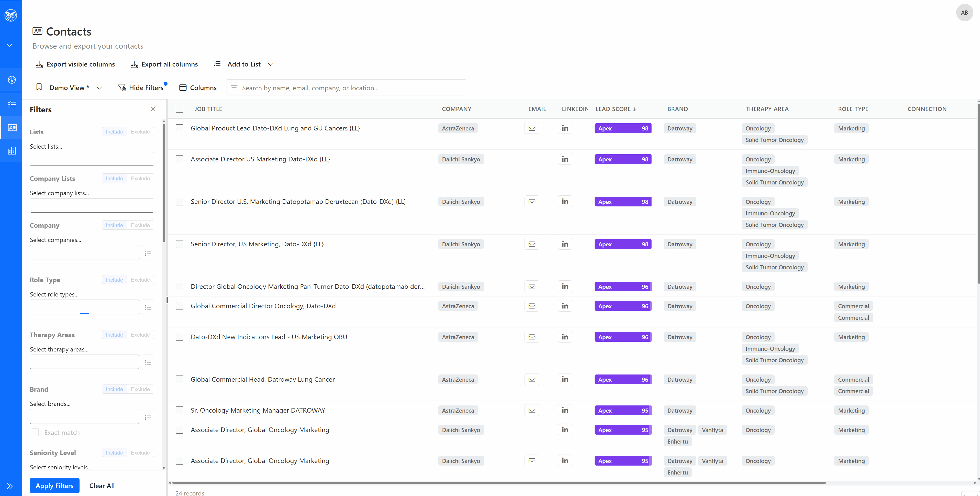Click Export visible columns

[x=75, y=64]
